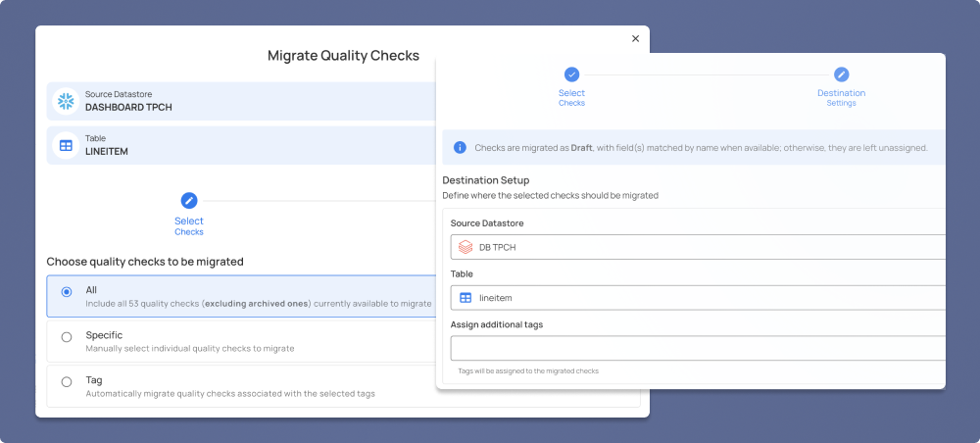980x443 pixels.
Task: Click the Assign additional tags field
Action: [698, 348]
